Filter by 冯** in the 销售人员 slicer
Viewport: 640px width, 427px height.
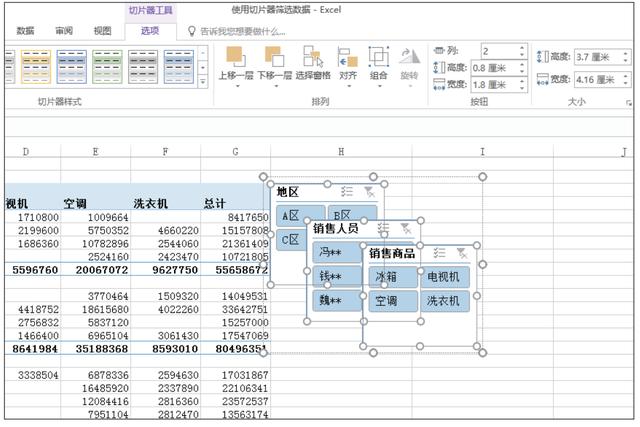(337, 253)
